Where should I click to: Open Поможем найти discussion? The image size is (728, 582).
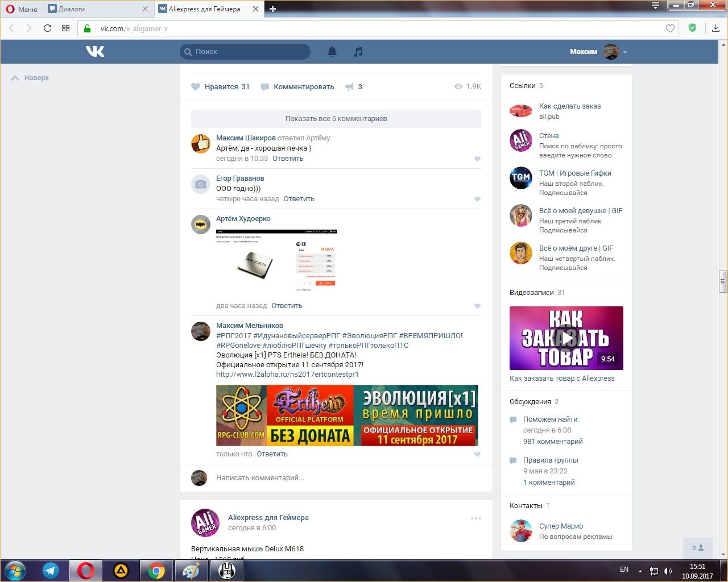tap(550, 419)
